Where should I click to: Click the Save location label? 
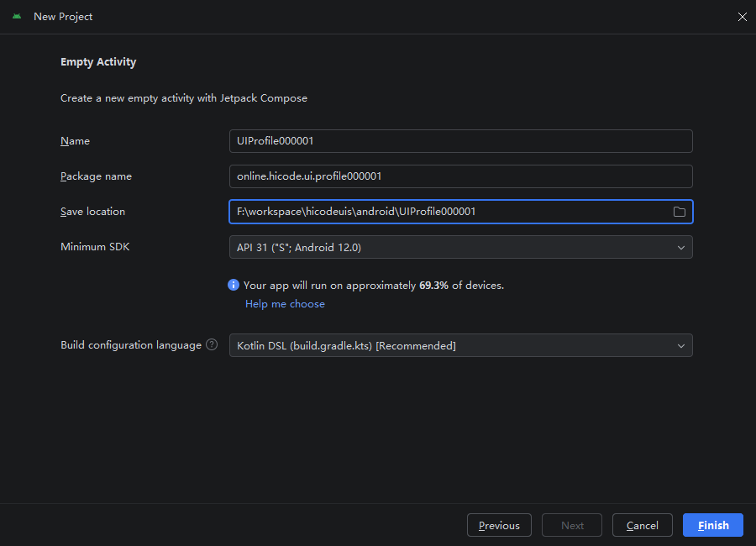tap(92, 212)
